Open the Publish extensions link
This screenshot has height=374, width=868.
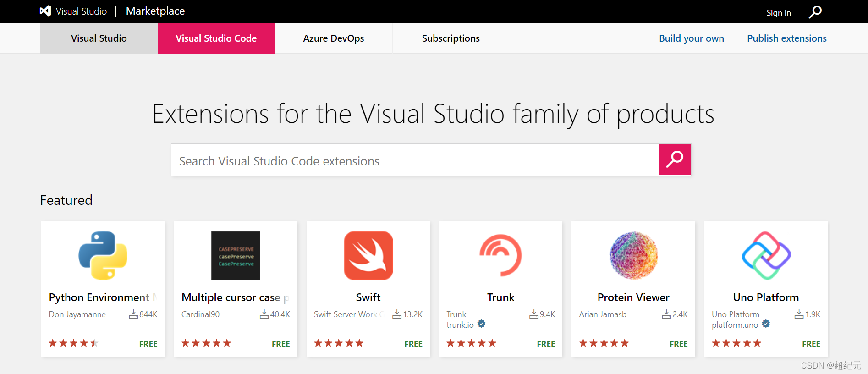coord(787,38)
